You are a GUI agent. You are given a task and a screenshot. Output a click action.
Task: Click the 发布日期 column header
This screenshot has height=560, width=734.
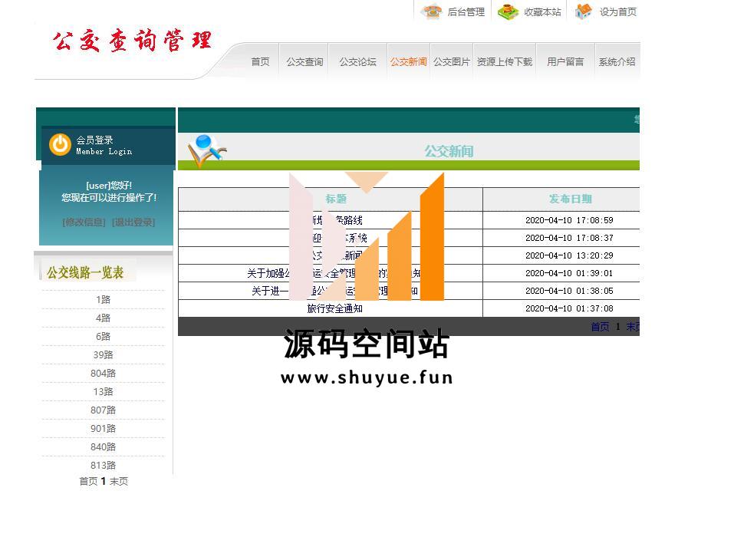tap(570, 199)
